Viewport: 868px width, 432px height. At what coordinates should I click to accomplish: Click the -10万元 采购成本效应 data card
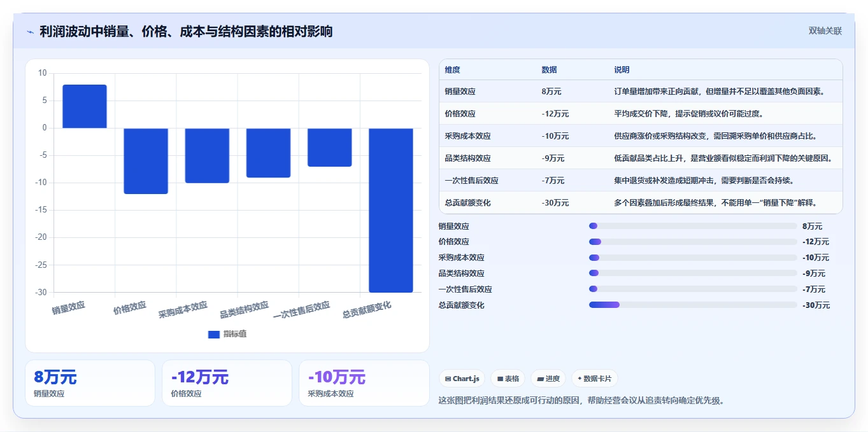(x=364, y=383)
